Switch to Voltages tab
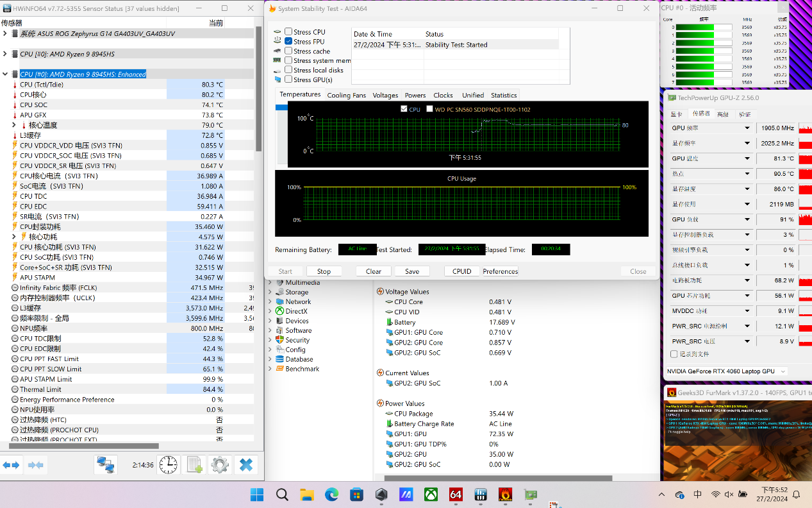The height and width of the screenshot is (508, 812). point(385,95)
